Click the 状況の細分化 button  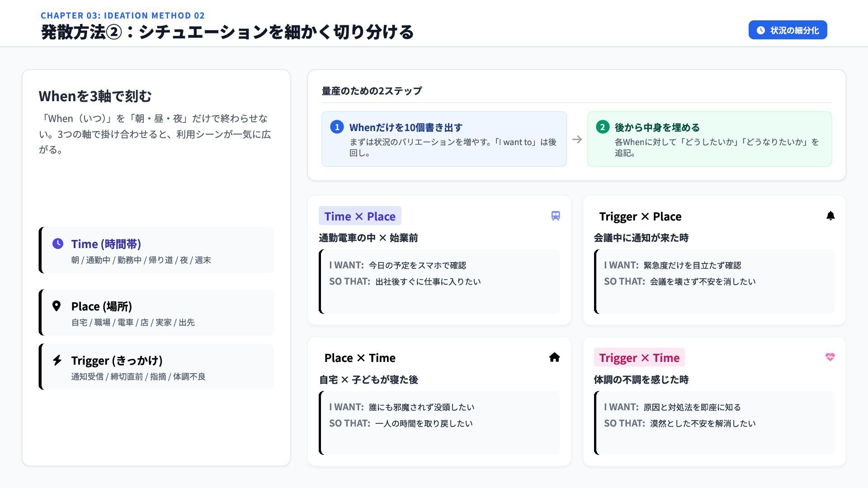click(788, 30)
